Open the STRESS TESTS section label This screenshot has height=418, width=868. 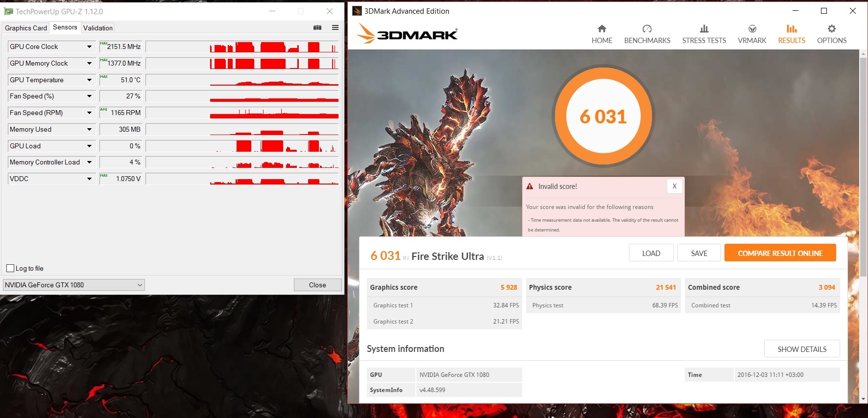pos(704,41)
